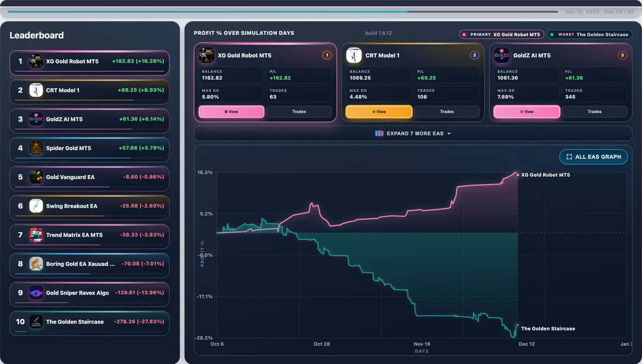
Task: Click the Dec 12 date axis label
Action: (527, 344)
